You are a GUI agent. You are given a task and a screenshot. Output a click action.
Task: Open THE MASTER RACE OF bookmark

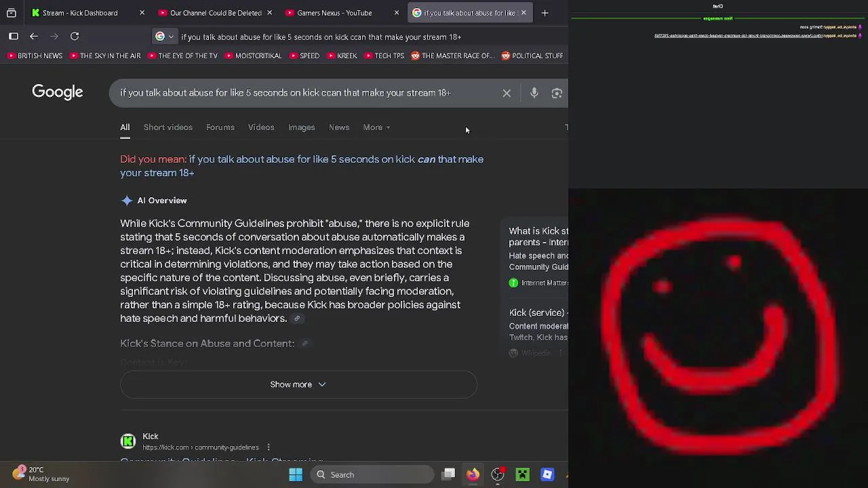tap(452, 56)
